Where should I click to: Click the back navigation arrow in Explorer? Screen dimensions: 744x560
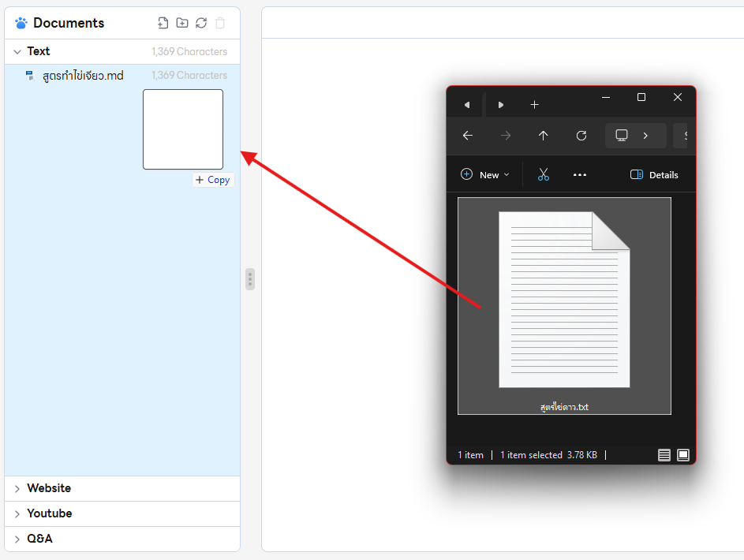point(467,136)
